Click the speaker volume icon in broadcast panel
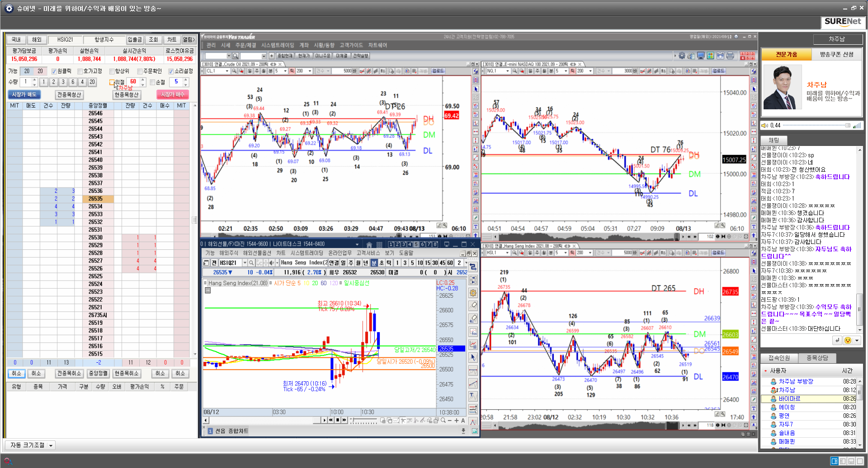 [765, 126]
